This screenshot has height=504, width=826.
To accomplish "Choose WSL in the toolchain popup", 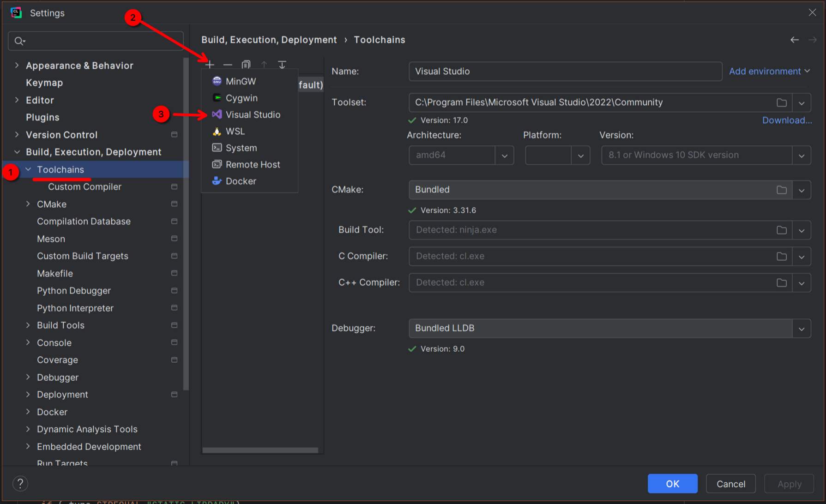I will (235, 131).
